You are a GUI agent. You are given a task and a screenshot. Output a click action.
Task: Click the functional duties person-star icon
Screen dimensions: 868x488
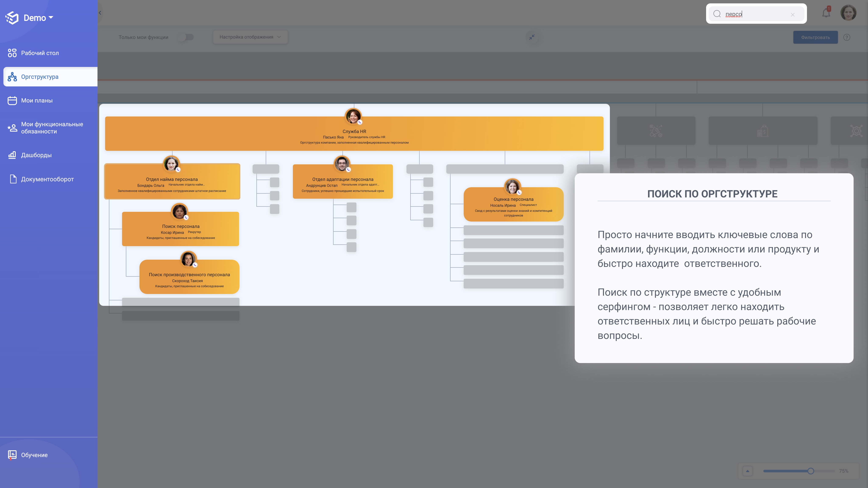[x=12, y=128]
